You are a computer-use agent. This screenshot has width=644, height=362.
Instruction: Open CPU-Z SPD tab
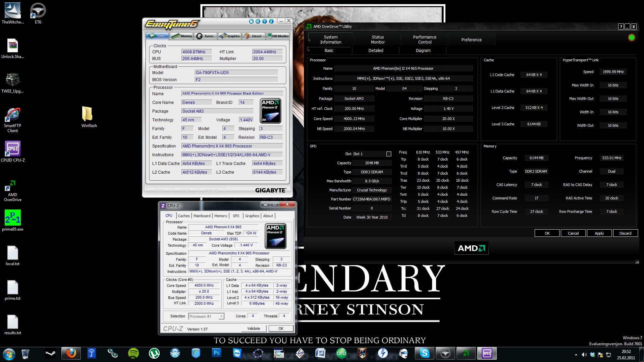(236, 216)
